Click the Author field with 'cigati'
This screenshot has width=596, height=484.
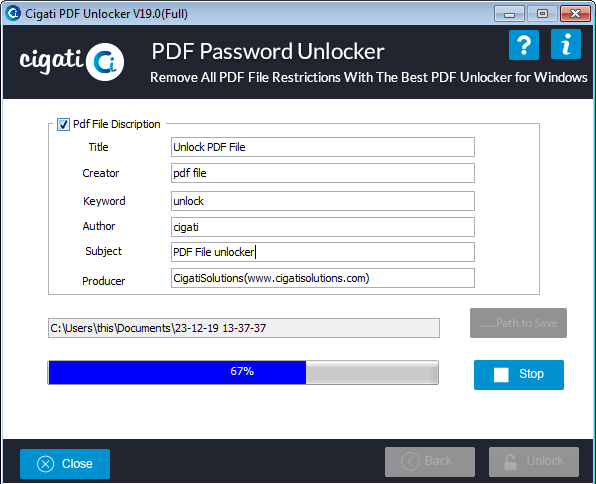323,227
